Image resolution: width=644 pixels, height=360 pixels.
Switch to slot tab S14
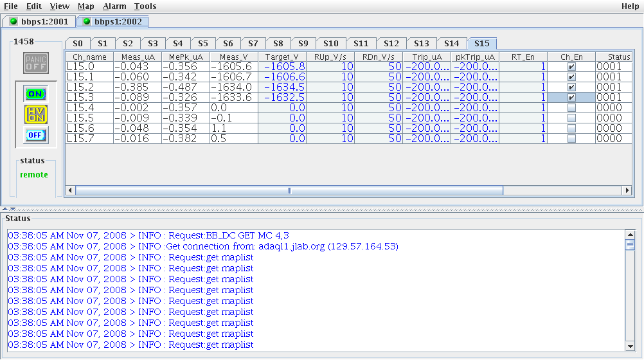[x=451, y=43]
